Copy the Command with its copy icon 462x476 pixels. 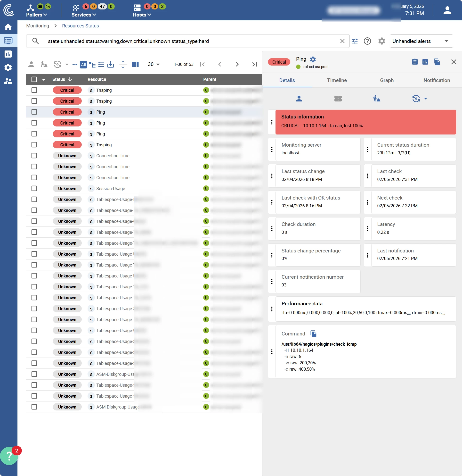click(314, 334)
